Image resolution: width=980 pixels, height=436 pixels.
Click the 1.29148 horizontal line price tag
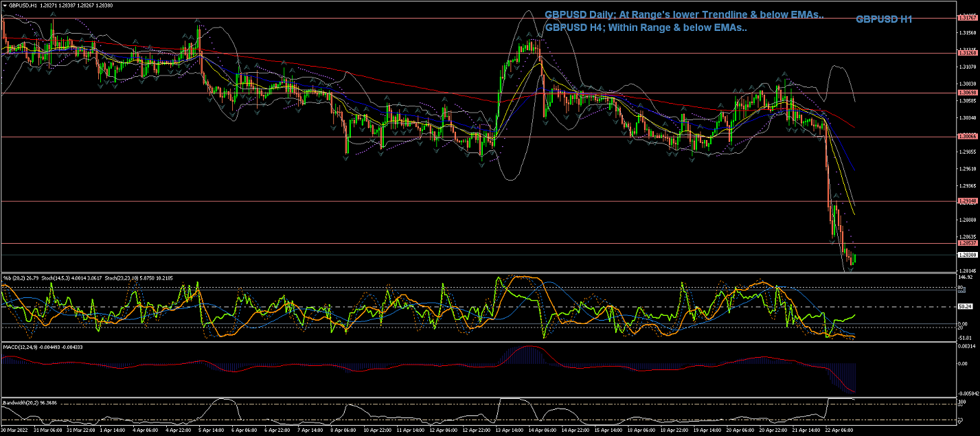(x=966, y=200)
